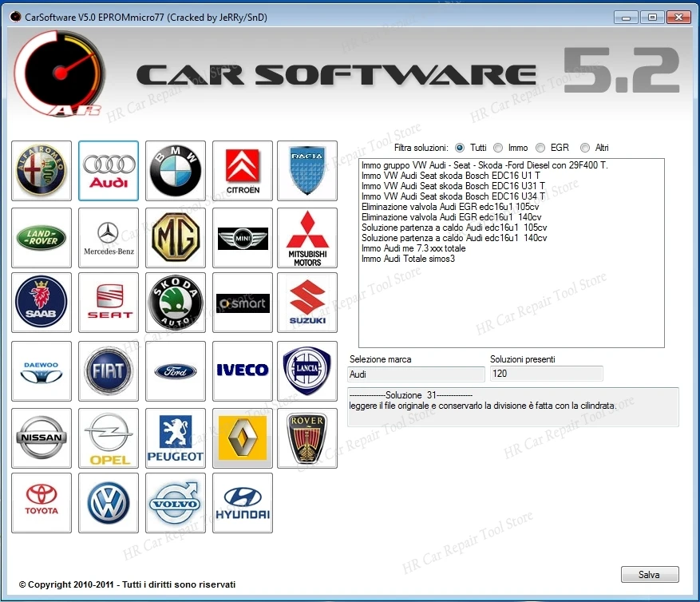The height and width of the screenshot is (602, 700).
Task: Select the Audi brand logo
Action: point(109,170)
